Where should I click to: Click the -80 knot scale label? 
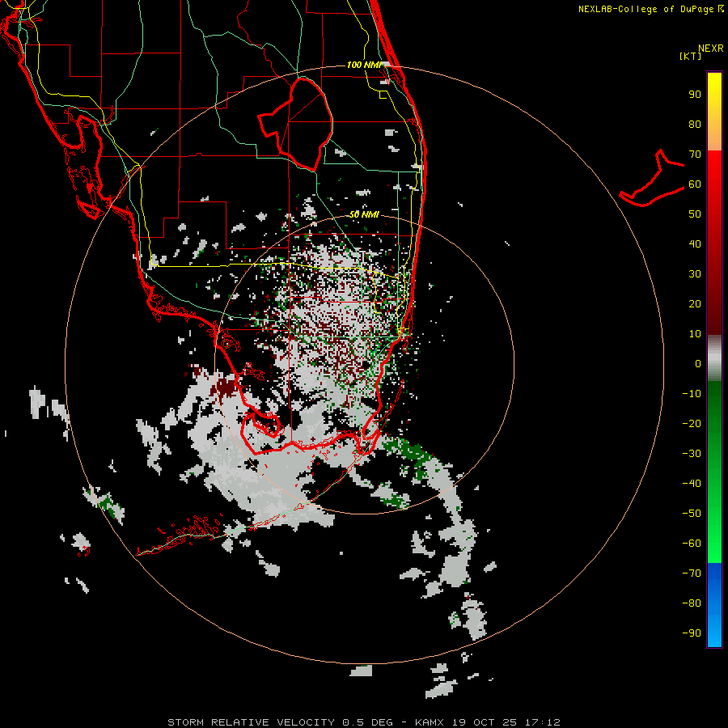tap(692, 603)
